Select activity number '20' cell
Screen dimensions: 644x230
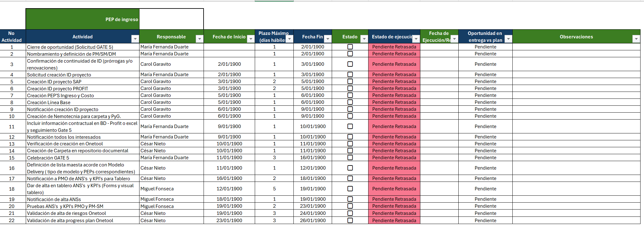click(13, 206)
